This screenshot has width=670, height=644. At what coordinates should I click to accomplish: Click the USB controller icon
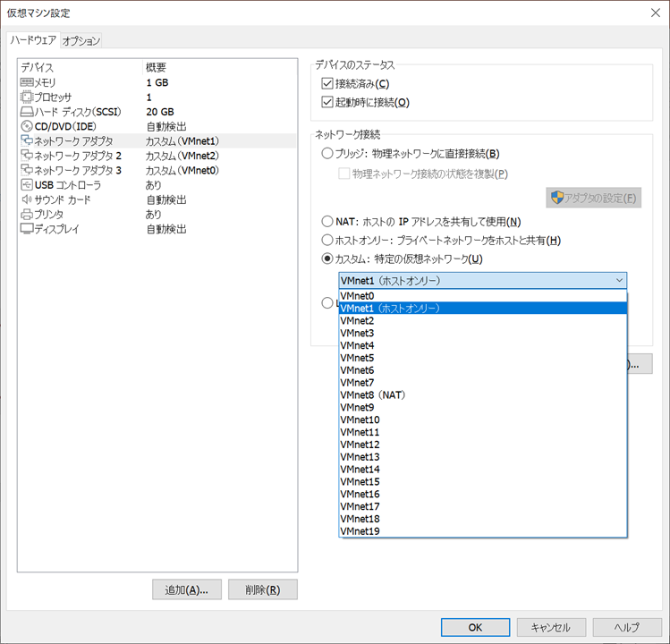tap(27, 184)
